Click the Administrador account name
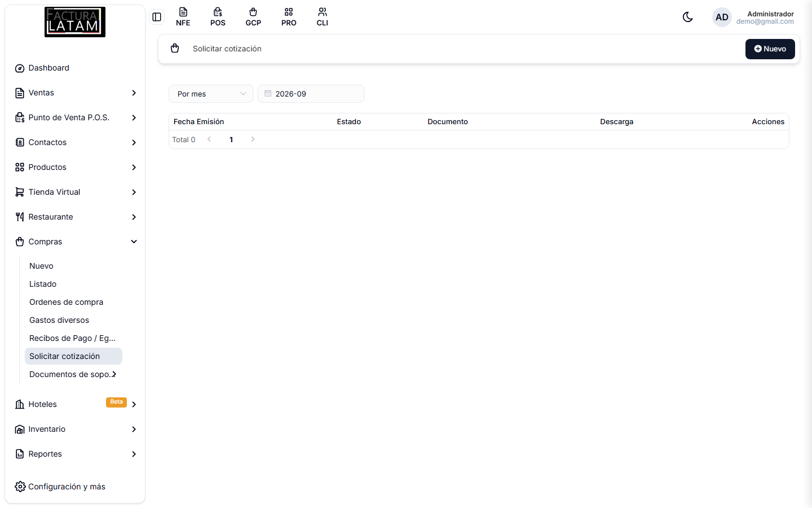The height and width of the screenshot is (508, 812). 770,14
